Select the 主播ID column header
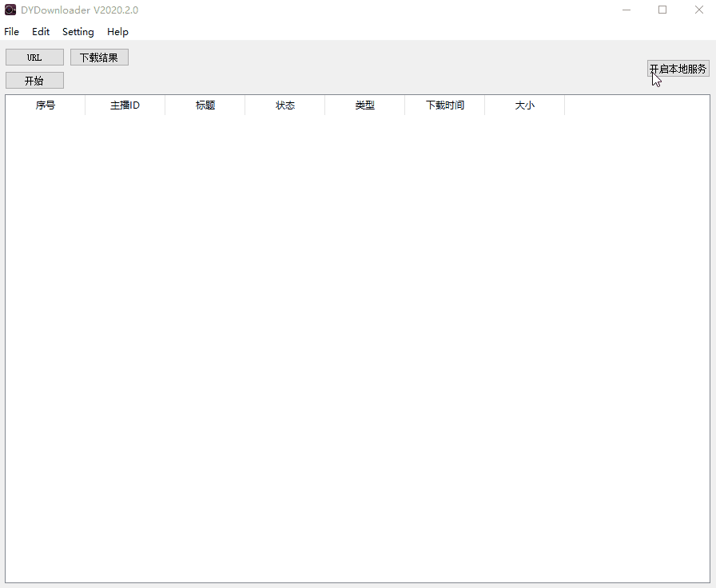This screenshot has width=716, height=588. tap(125, 105)
